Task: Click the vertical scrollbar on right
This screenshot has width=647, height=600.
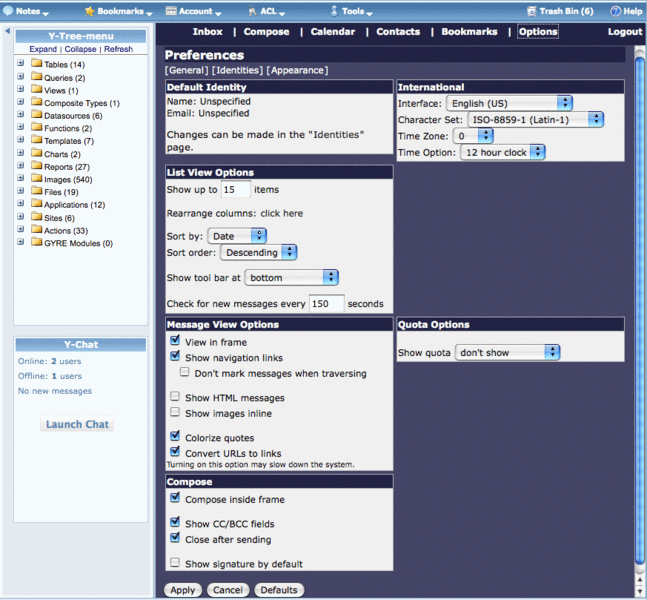Action: coord(640,300)
